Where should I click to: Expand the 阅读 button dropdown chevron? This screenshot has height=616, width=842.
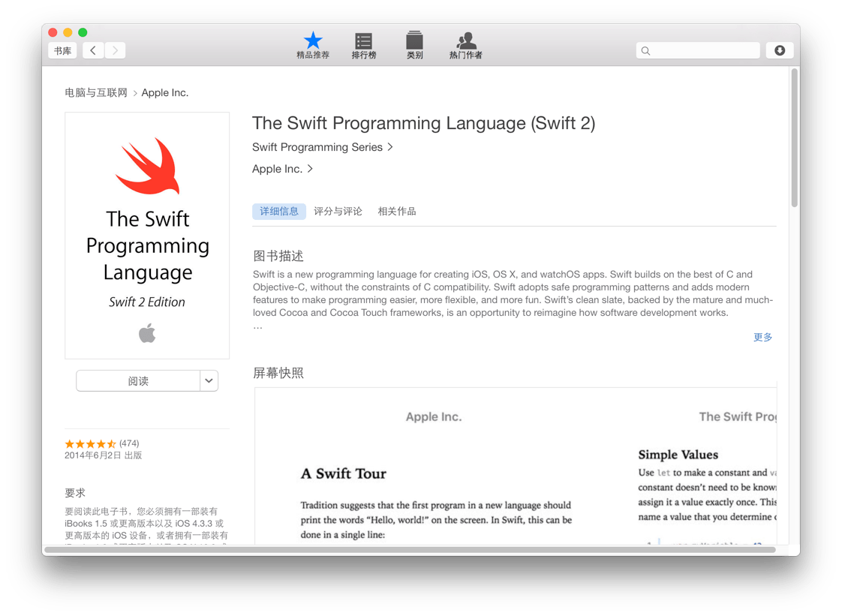[209, 380]
